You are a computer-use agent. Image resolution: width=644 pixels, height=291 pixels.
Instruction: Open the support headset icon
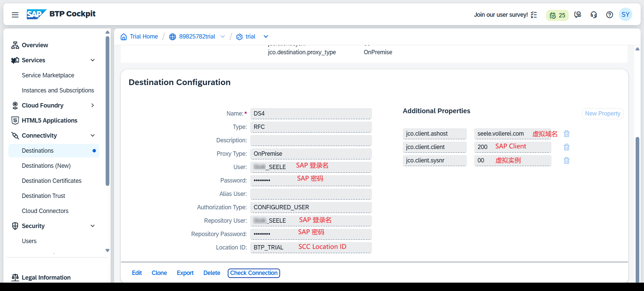tap(594, 15)
